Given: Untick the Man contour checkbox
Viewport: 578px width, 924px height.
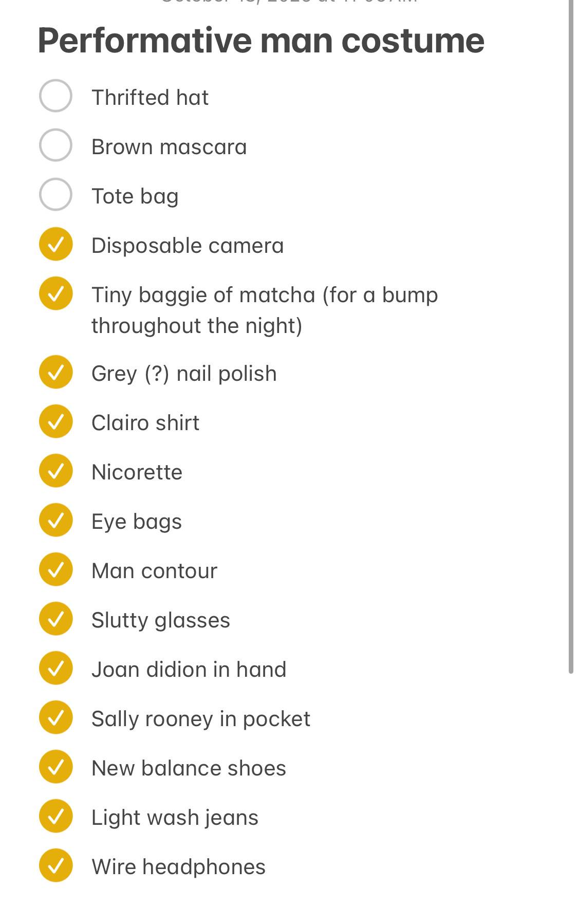Looking at the screenshot, I should point(55,569).
